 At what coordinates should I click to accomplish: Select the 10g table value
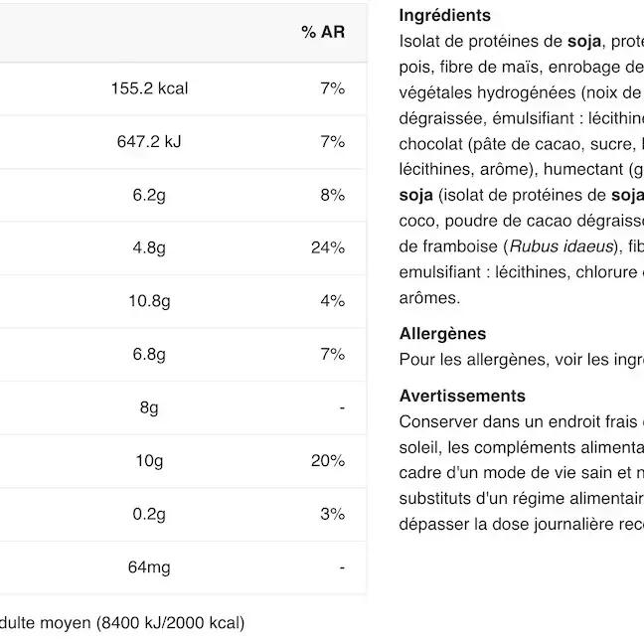click(x=149, y=461)
